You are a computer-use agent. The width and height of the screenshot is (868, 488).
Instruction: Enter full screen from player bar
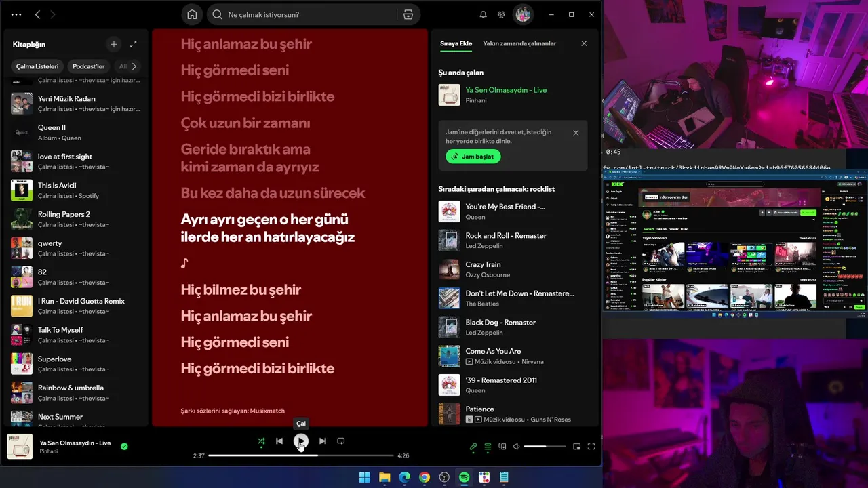(x=591, y=447)
